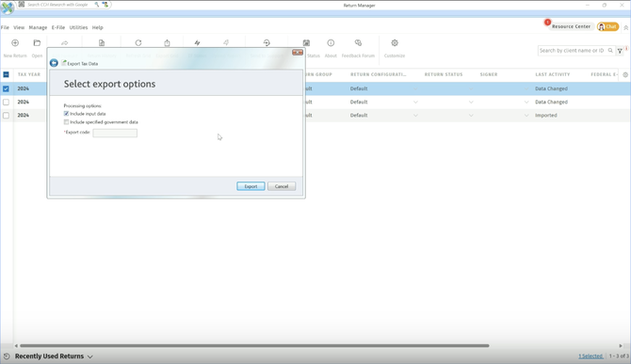Open the Help menu
The height and width of the screenshot is (364, 631).
98,27
